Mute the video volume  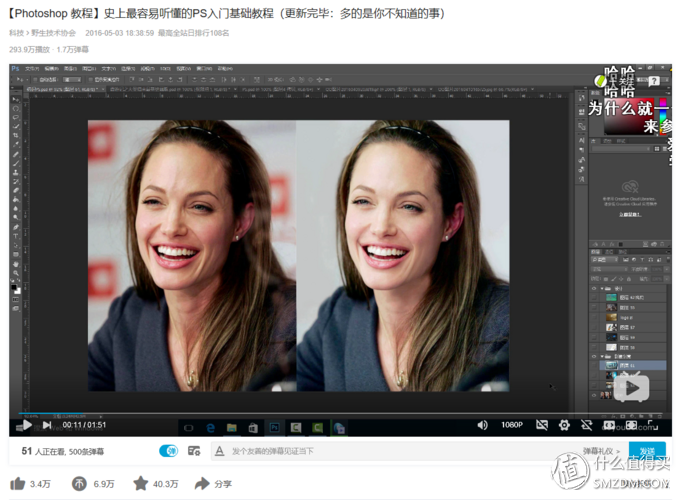[482, 425]
